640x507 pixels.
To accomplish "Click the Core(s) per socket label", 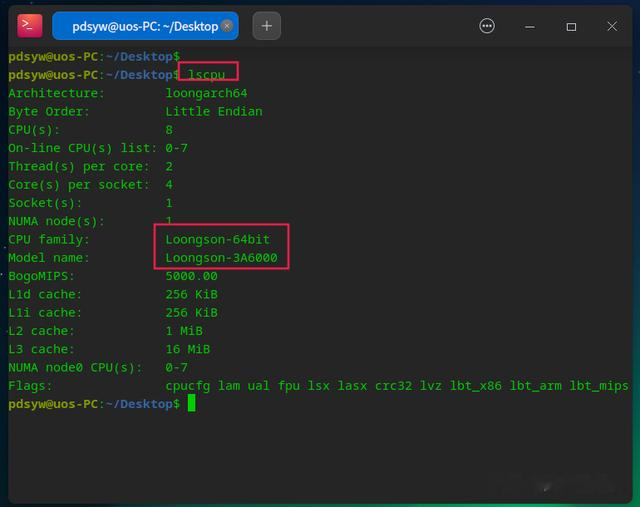I will point(79,185).
